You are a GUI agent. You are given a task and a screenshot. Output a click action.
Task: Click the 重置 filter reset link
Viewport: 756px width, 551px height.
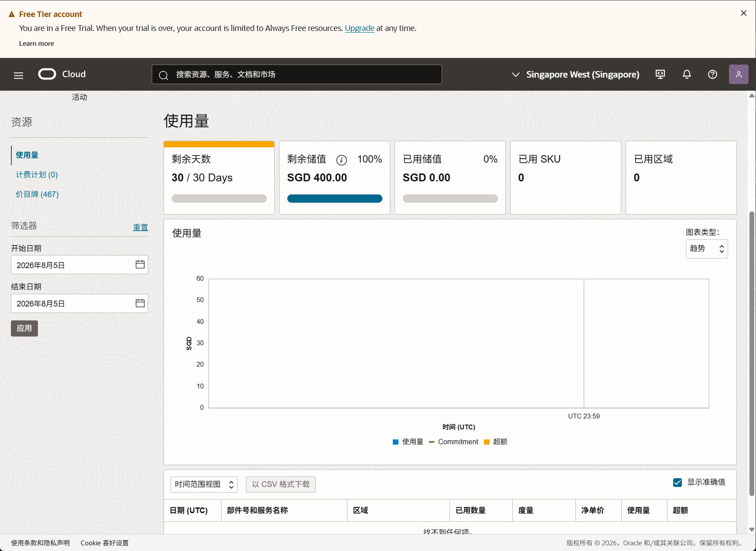click(140, 227)
